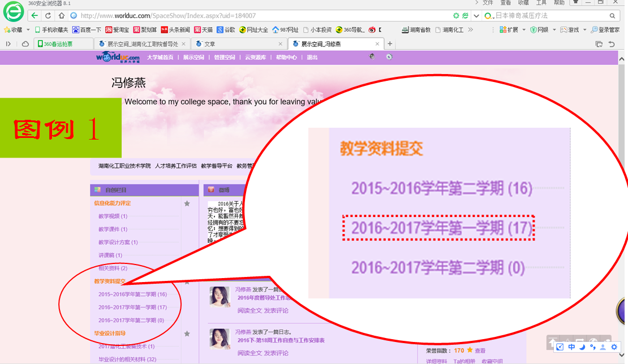Open the browser home page icon
The width and height of the screenshot is (628, 364).
[61, 16]
